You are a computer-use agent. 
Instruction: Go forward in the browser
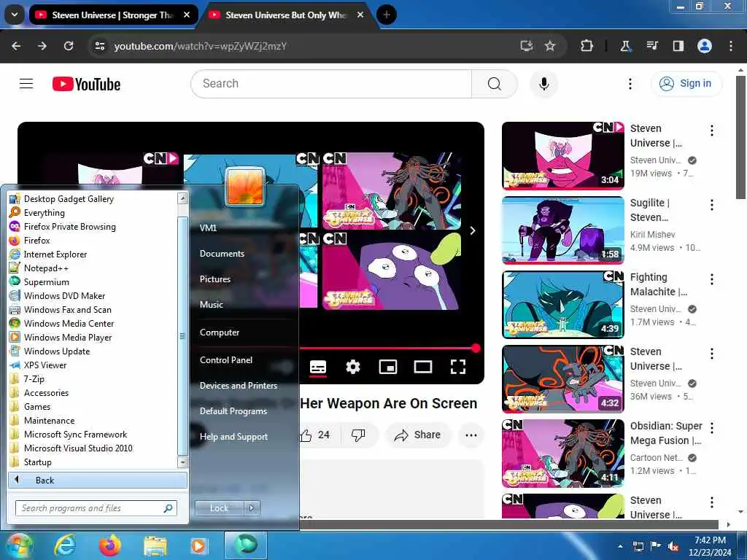pyautogui.click(x=42, y=46)
